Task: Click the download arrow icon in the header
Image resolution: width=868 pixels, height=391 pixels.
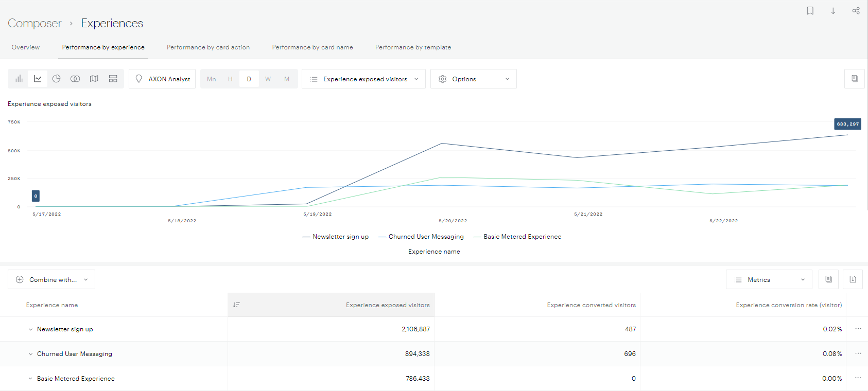Action: (x=833, y=11)
